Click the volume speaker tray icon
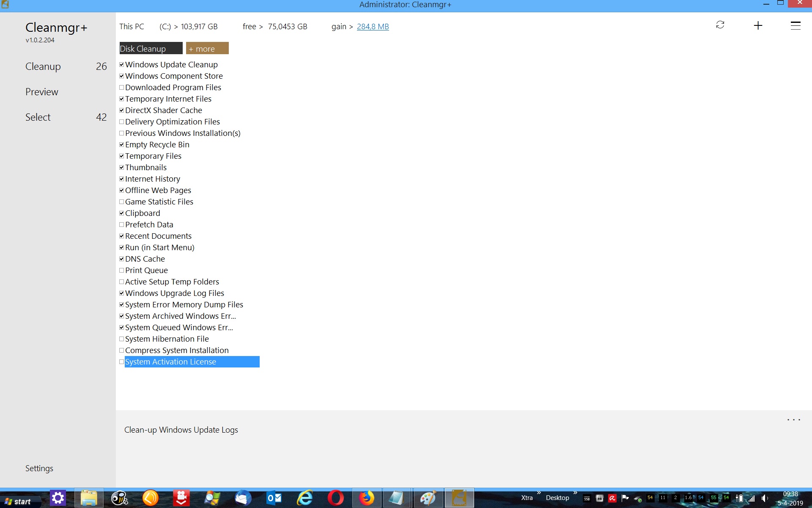 [765, 498]
